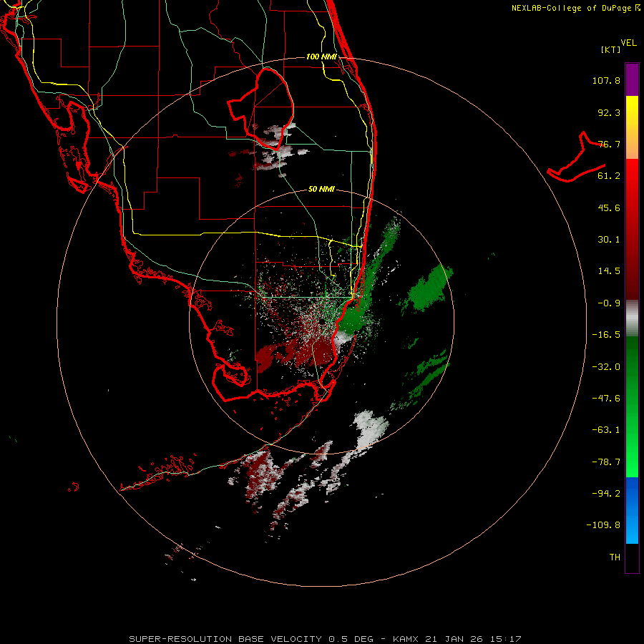Viewport: 644px width, 644px height.
Task: Click the 76.7 legend value
Action: 609,144
